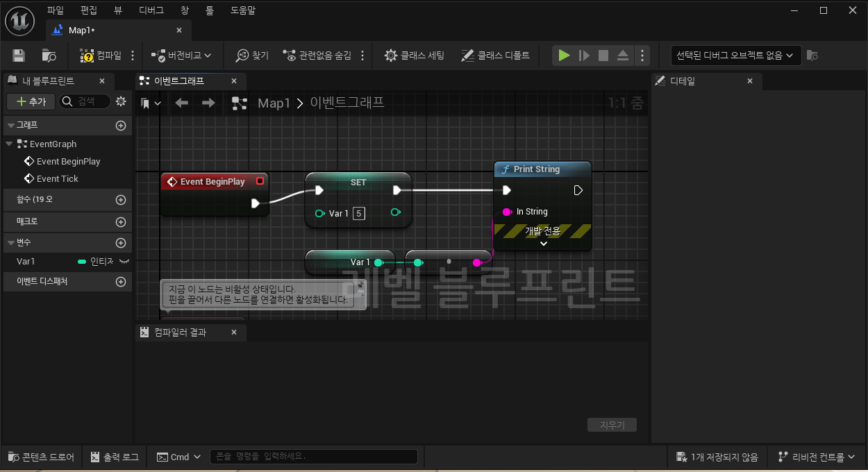Click Var1 integer type color pill
Image resolution: width=868 pixels, height=472 pixels.
click(x=82, y=262)
